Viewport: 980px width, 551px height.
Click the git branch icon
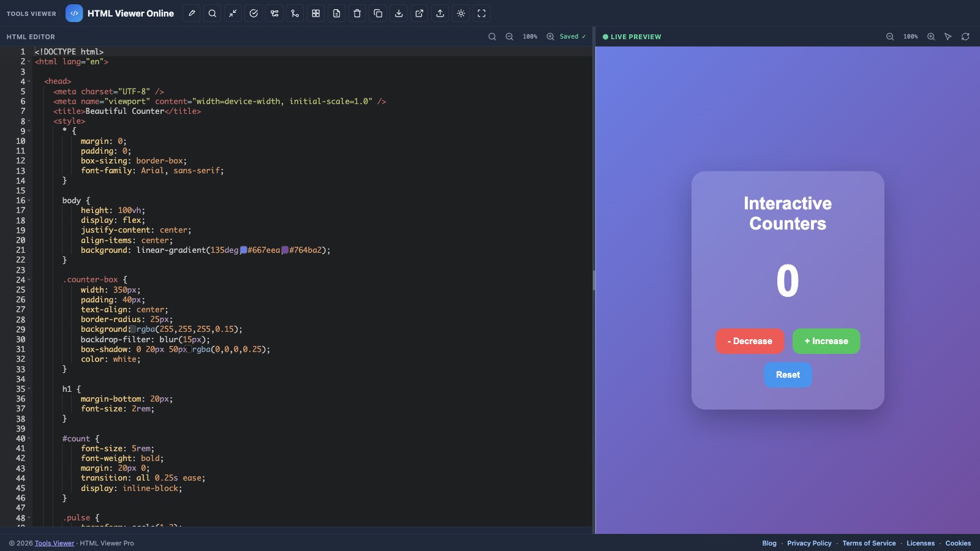(x=295, y=13)
